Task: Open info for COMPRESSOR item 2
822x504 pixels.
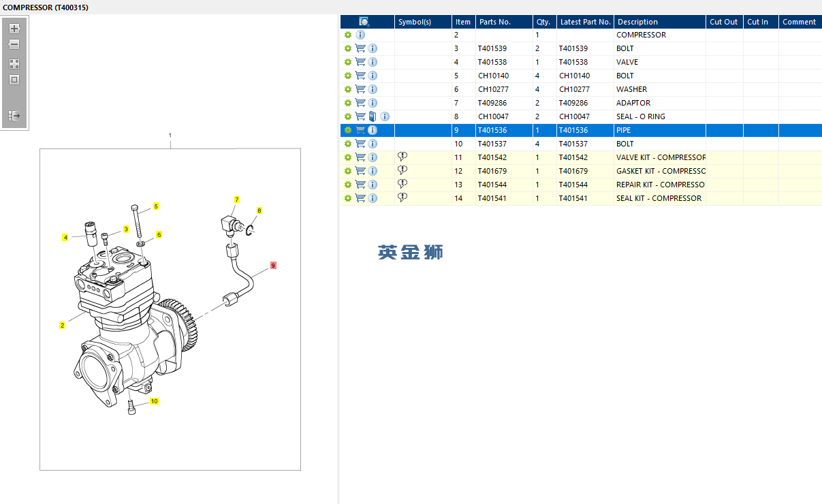Action: point(360,35)
